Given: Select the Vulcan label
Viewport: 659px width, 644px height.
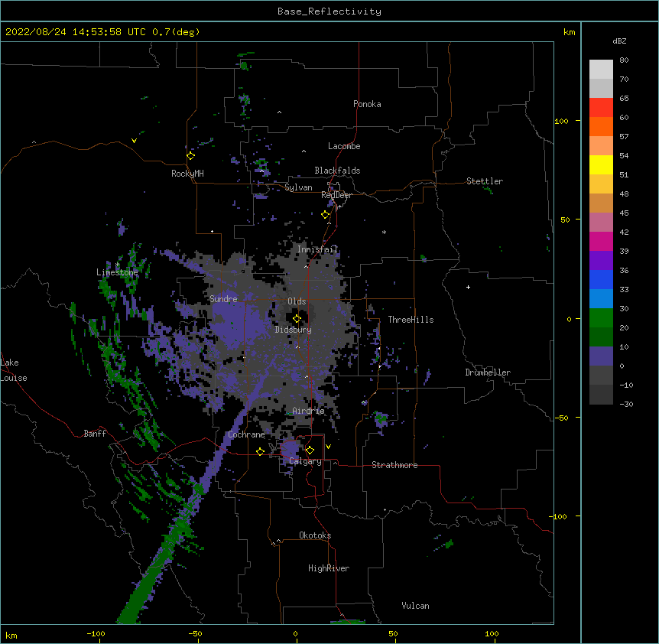Looking at the screenshot, I should click(x=415, y=606).
